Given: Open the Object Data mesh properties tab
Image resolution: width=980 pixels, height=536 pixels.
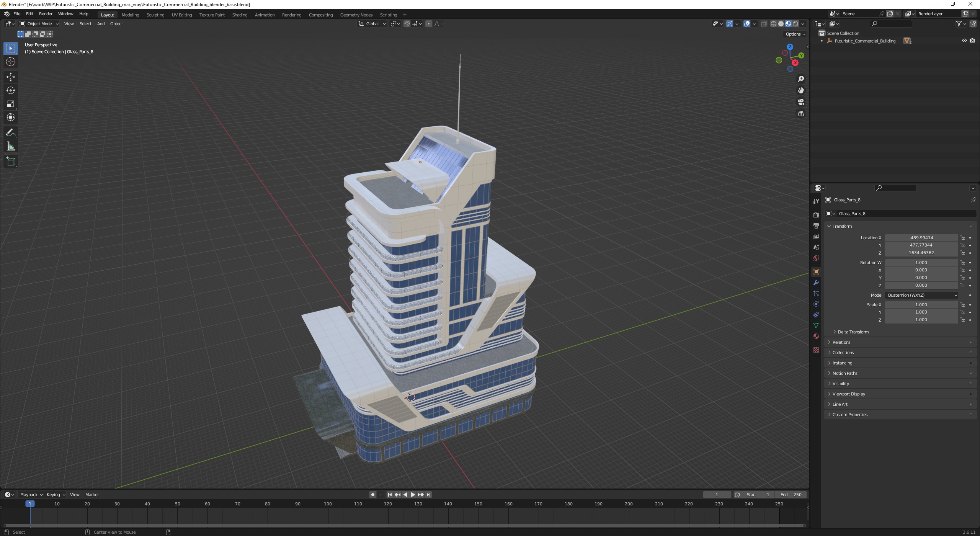Looking at the screenshot, I should [816, 325].
